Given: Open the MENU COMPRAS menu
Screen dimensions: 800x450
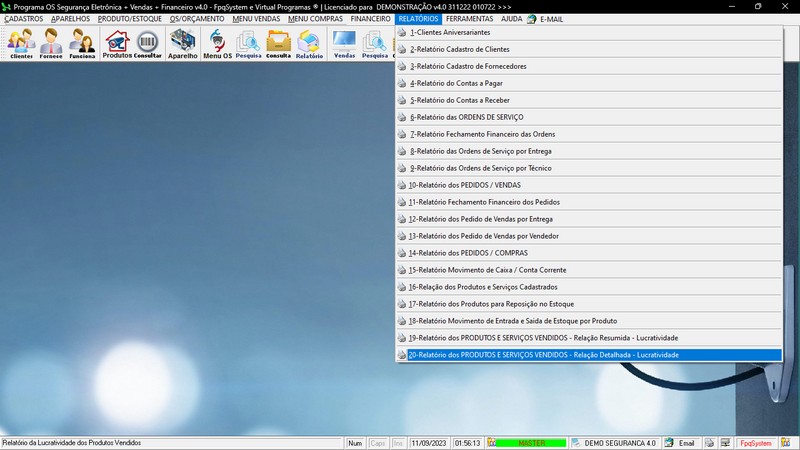Looking at the screenshot, I should click(x=315, y=19).
